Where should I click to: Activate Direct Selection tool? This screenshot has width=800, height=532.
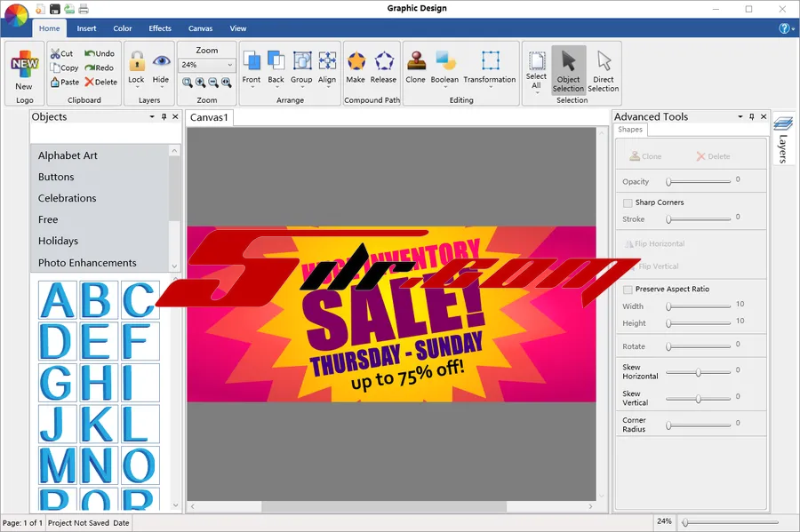tap(604, 71)
